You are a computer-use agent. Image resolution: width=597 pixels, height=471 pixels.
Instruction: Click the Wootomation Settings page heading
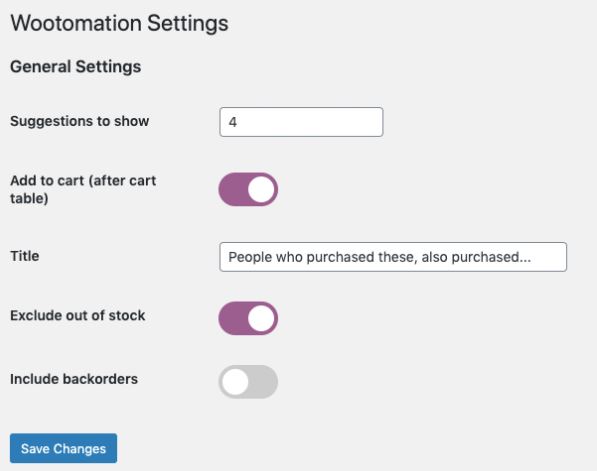coord(119,23)
